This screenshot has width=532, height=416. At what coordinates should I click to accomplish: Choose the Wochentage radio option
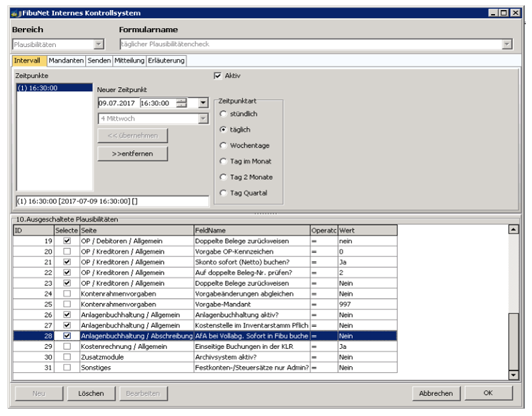coord(223,146)
